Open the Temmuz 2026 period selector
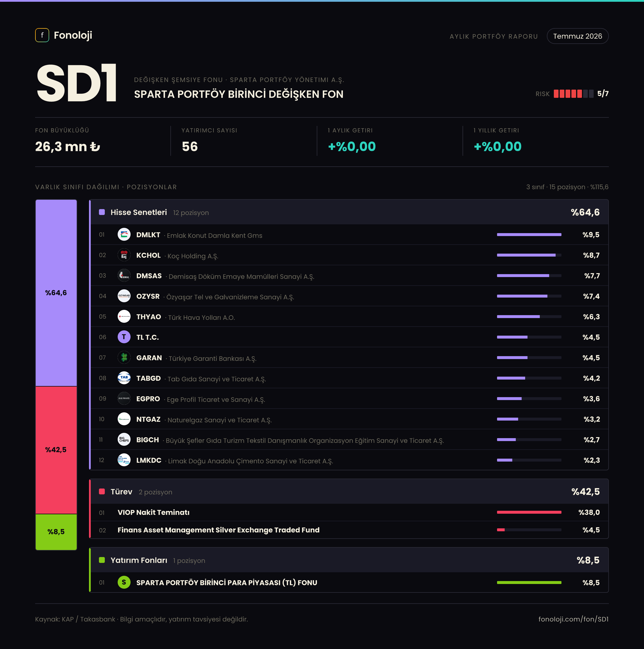The image size is (644, 649). [x=577, y=36]
